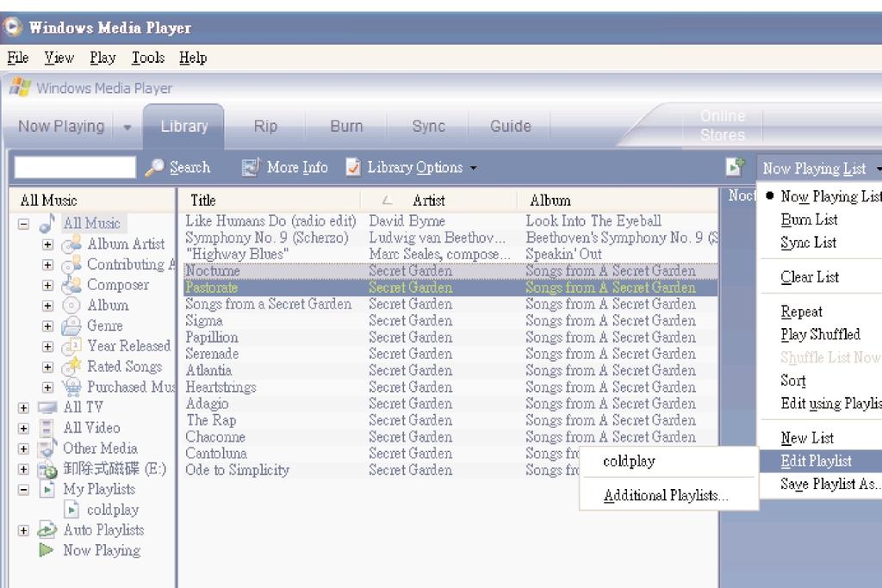Click the More Info icon
Viewport: 882px width, 588px height.
click(x=251, y=167)
